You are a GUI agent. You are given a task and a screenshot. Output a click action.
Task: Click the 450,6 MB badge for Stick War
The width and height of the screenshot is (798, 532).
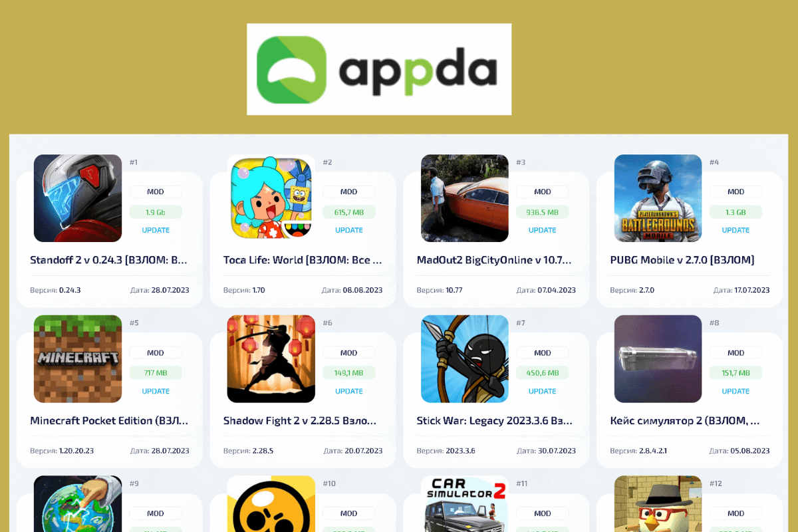(x=543, y=373)
